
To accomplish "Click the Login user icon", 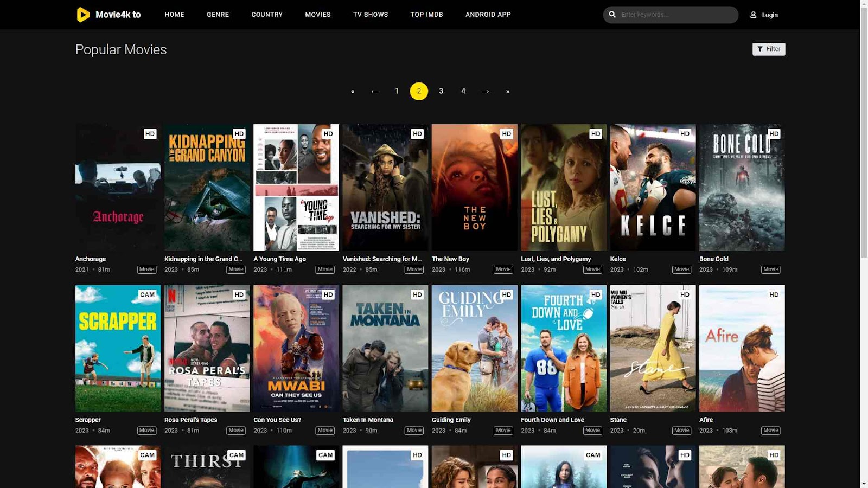I will point(753,15).
